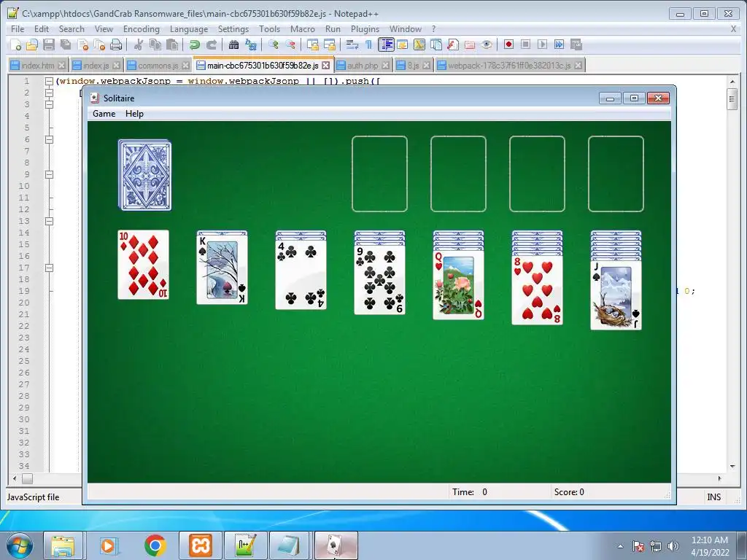Screen dimensions: 747x560
Task: Click the Stop recording macro icon
Action: point(525,44)
